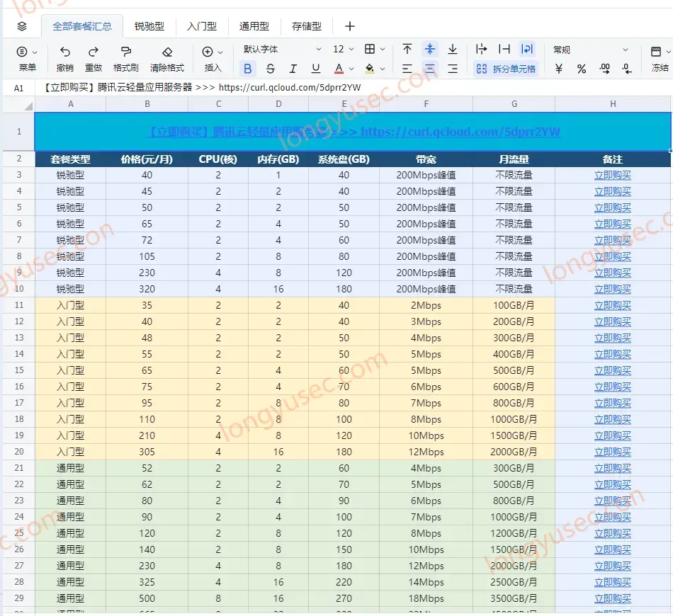Open the font size 12 dropdown
This screenshot has width=673, height=616.
(x=343, y=50)
